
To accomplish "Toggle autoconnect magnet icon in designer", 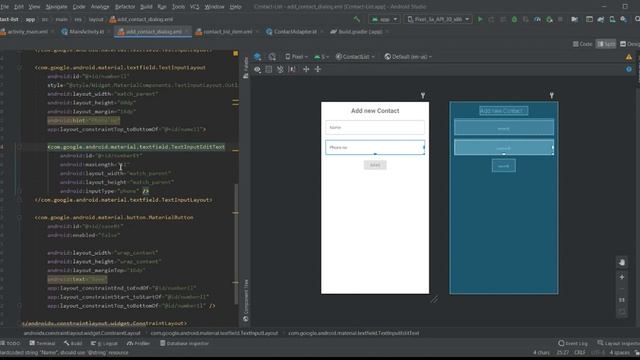I will pyautogui.click(x=269, y=69).
